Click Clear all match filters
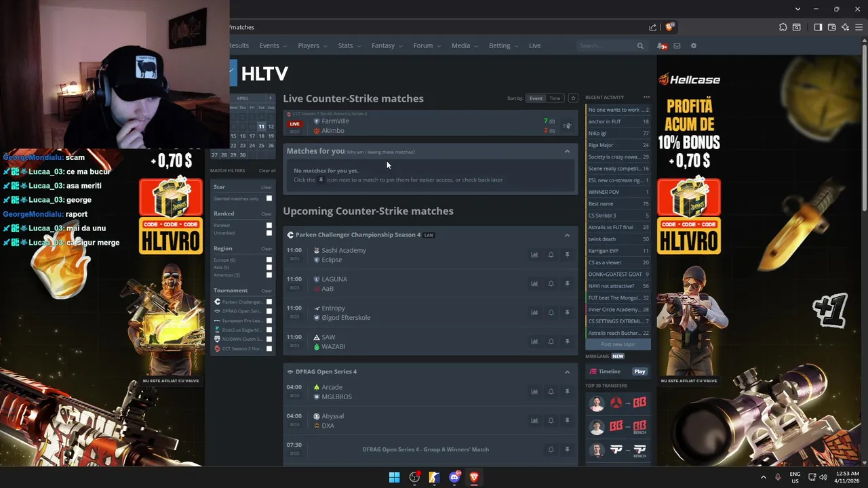The width and height of the screenshot is (868, 488). tap(267, 171)
